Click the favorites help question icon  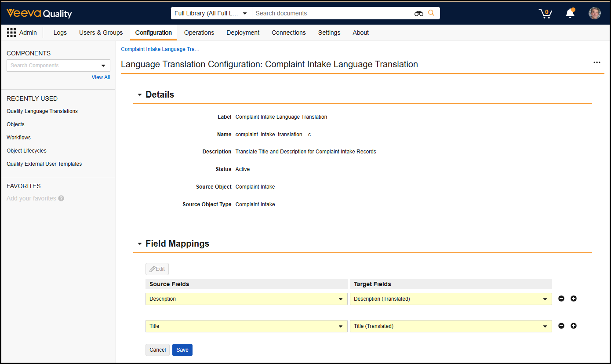(61, 198)
